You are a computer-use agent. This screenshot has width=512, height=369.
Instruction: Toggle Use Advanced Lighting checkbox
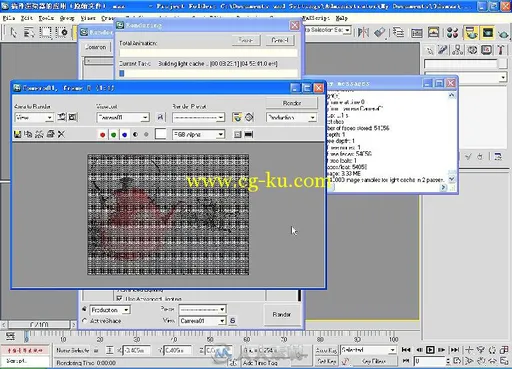pos(119,298)
